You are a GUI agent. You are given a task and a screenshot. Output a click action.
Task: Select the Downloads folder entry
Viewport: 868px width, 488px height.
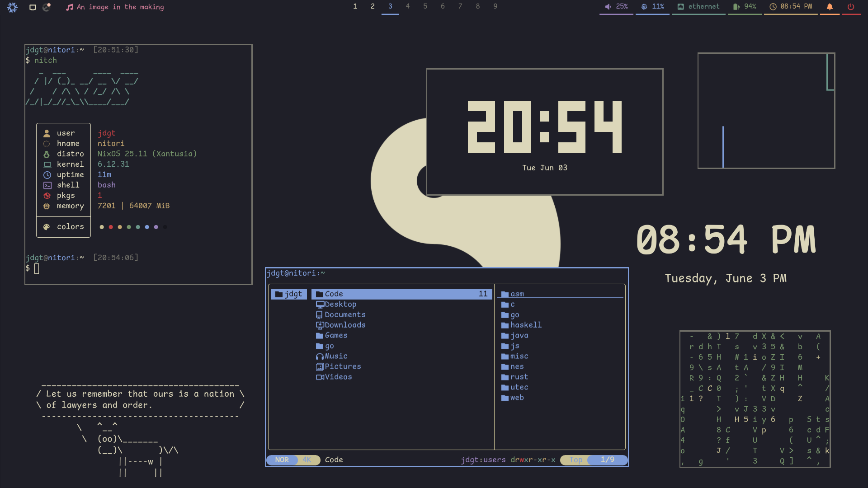pyautogui.click(x=344, y=325)
